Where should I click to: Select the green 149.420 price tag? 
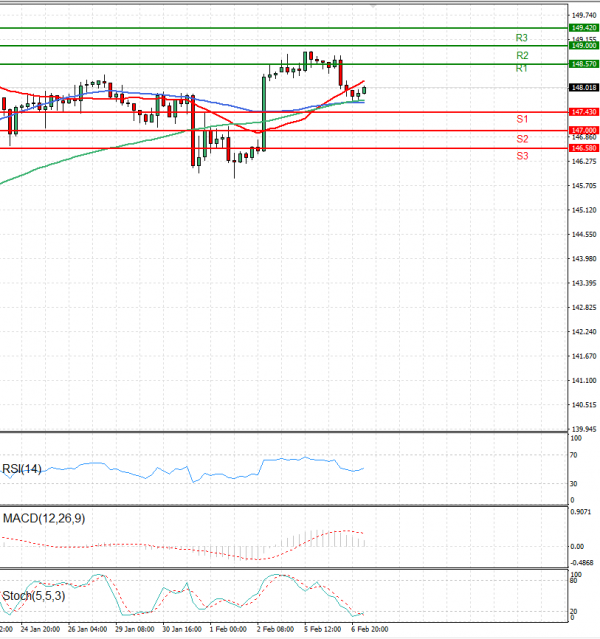tap(584, 28)
